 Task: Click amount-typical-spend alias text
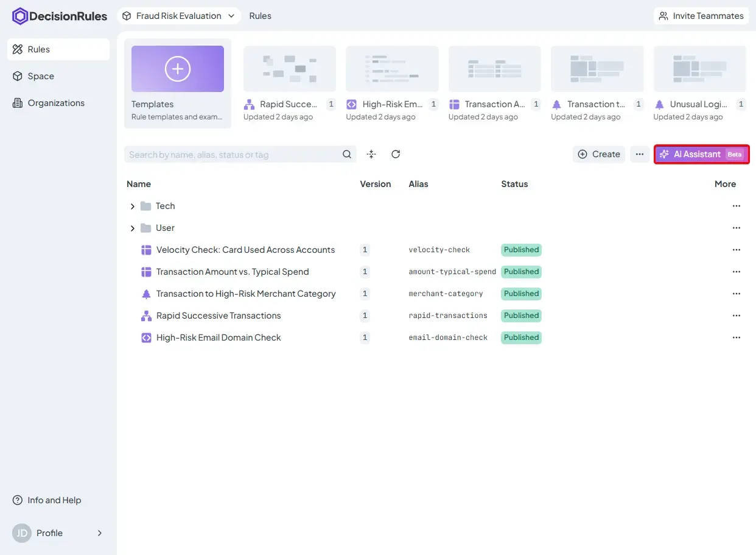[x=452, y=272]
